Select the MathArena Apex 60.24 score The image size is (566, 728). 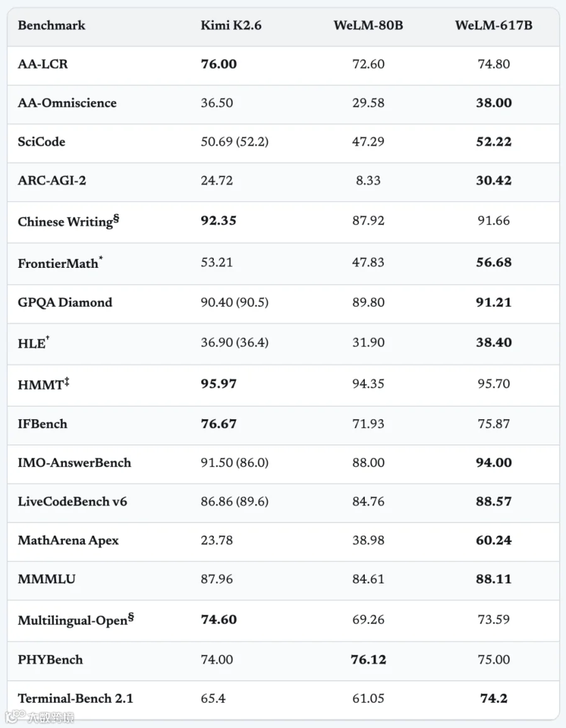click(x=494, y=540)
